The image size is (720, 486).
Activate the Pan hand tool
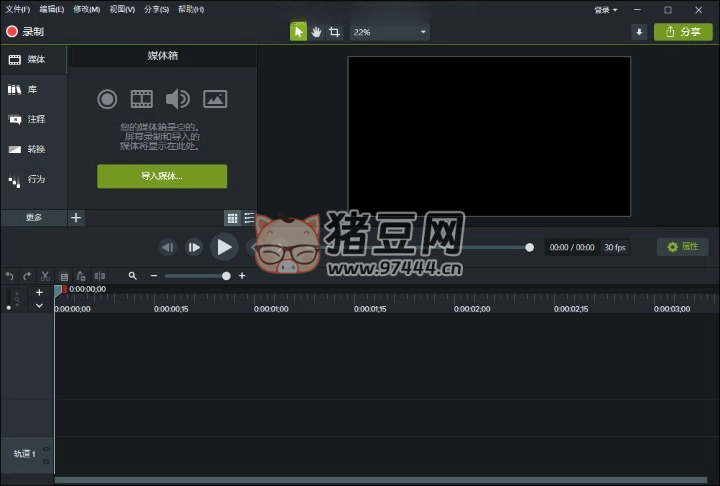coord(316,32)
